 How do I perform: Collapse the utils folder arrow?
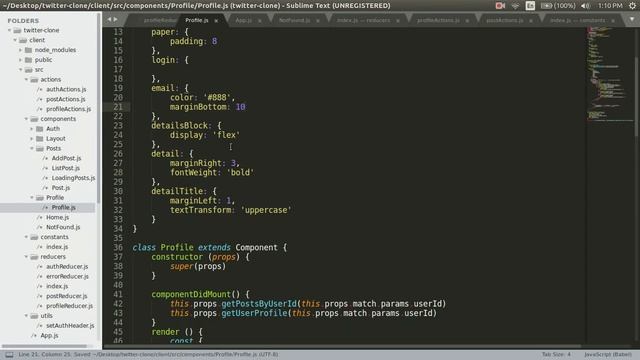27,316
